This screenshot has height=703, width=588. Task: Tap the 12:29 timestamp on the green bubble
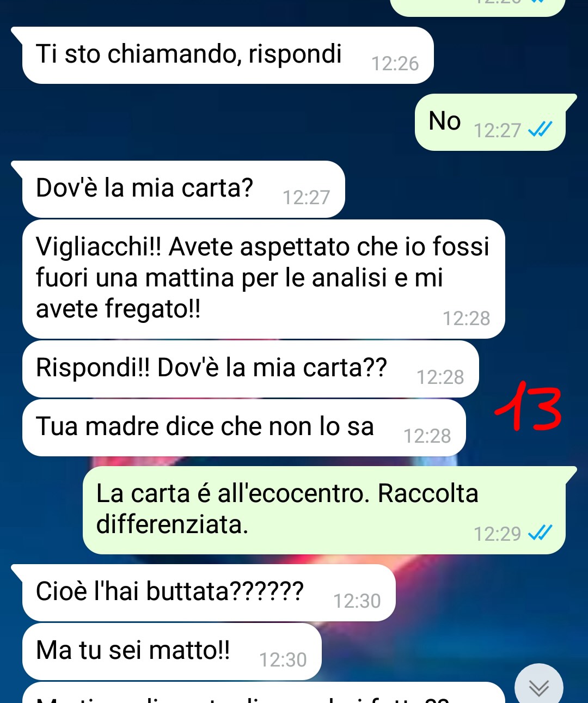point(497,534)
